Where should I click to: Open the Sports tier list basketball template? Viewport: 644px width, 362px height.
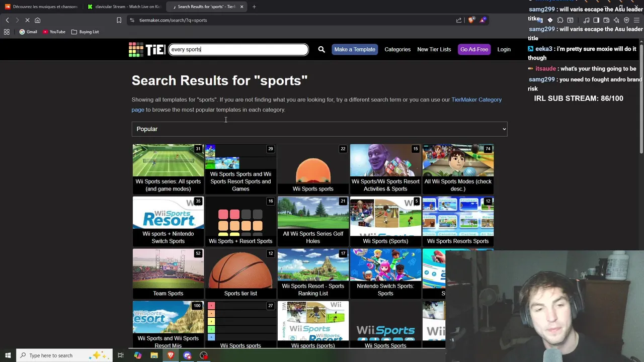tap(240, 274)
